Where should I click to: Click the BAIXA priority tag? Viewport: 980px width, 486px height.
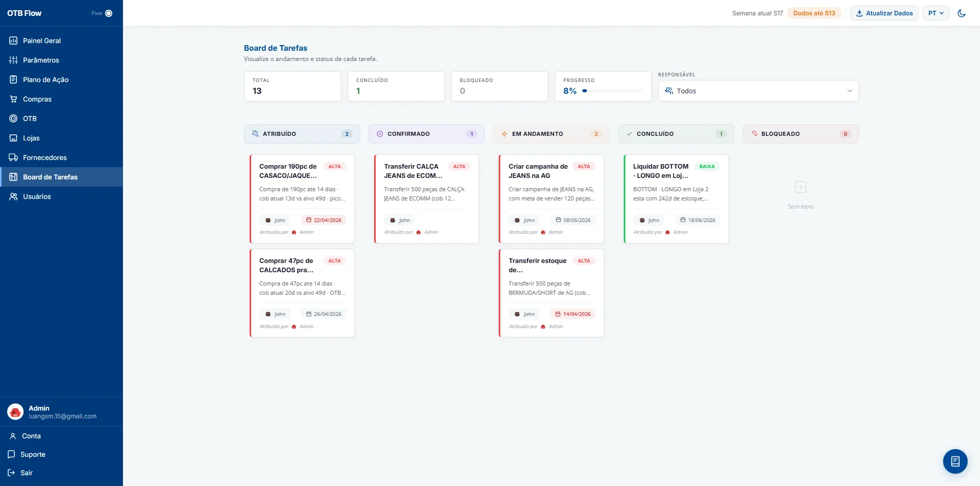point(707,167)
